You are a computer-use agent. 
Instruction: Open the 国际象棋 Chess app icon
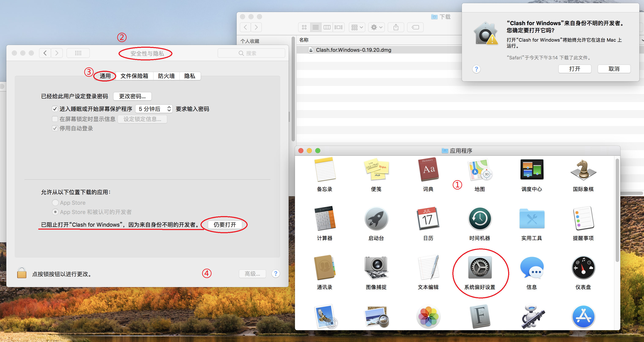tap(583, 169)
